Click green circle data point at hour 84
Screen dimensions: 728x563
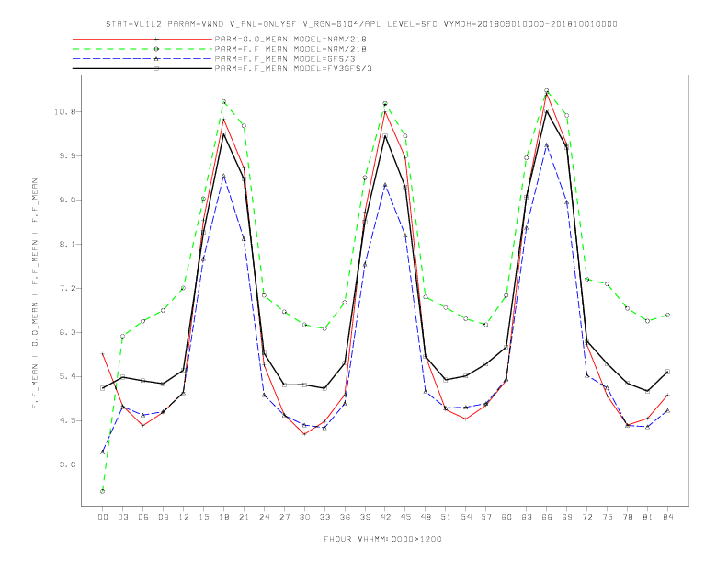668,315
